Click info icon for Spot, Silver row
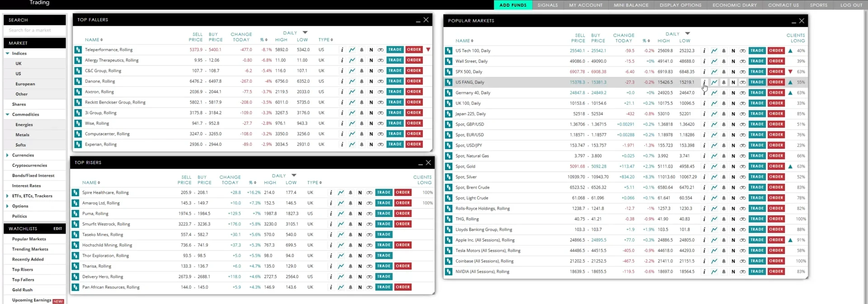 pyautogui.click(x=704, y=177)
